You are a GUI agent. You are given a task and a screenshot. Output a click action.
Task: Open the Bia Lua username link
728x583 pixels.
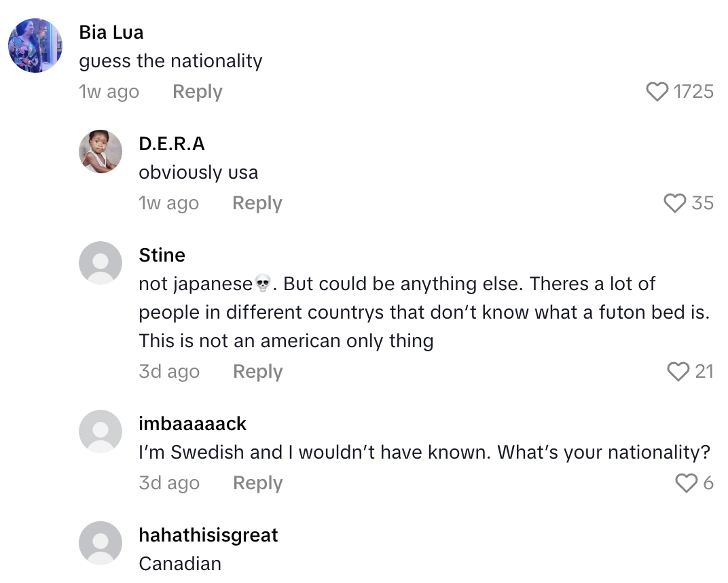(111, 32)
